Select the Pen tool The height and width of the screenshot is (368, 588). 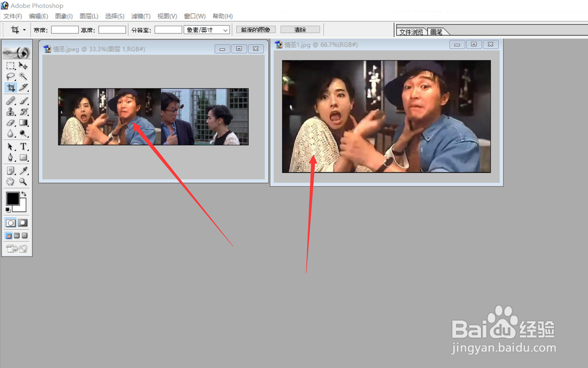pos(11,158)
